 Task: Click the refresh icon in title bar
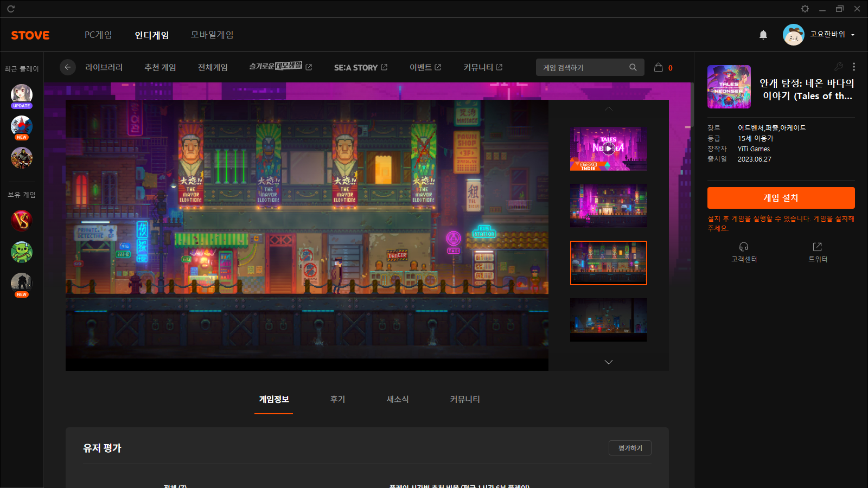tap(11, 9)
